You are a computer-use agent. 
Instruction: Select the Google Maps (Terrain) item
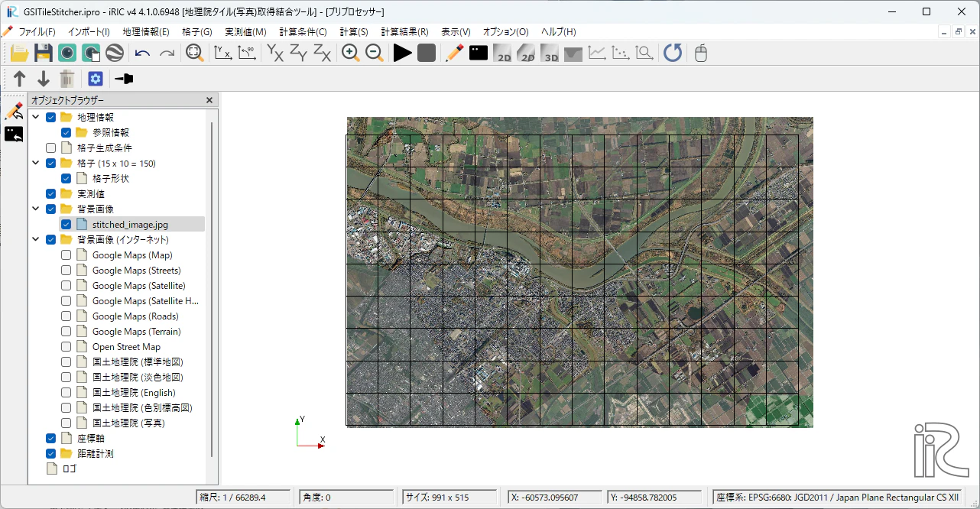137,332
